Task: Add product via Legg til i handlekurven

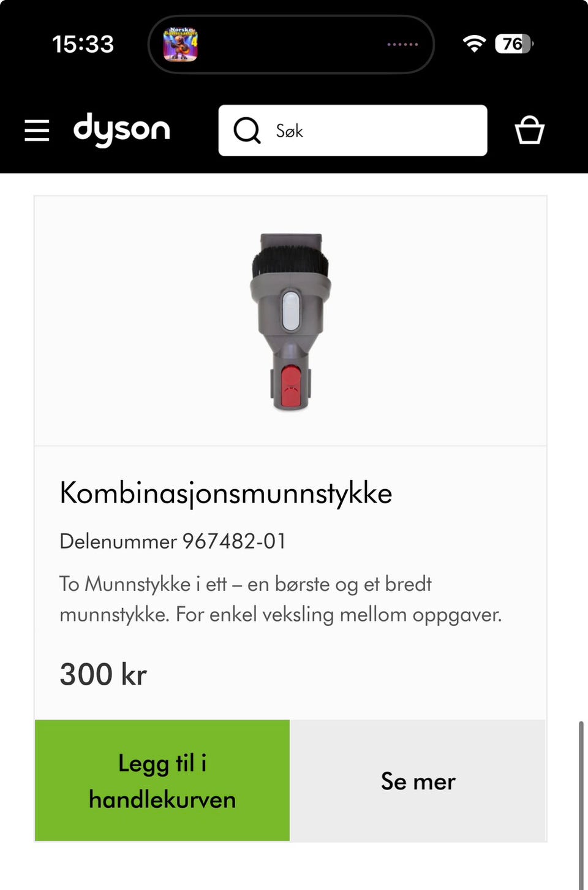Action: coord(162,780)
